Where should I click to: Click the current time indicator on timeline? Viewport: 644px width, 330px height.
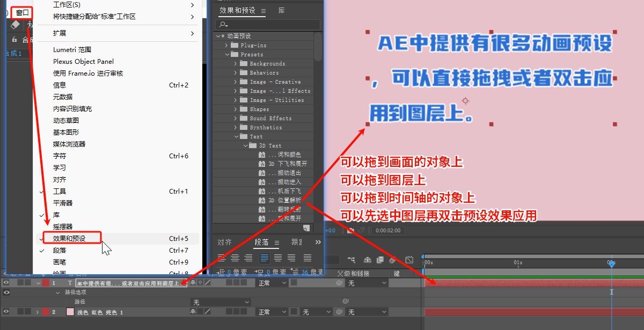point(611,263)
